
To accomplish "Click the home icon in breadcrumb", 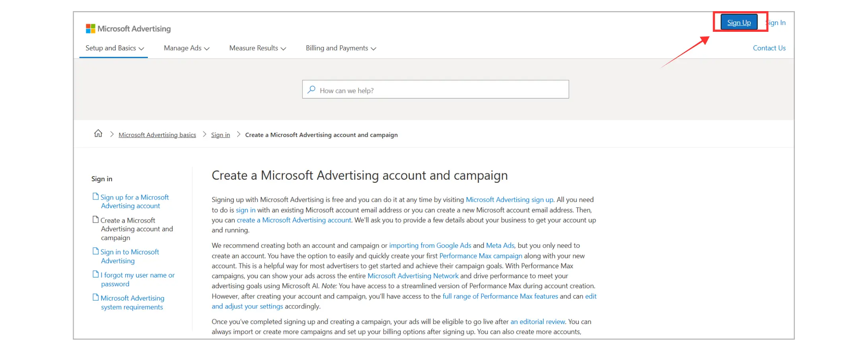I will pyautogui.click(x=98, y=134).
